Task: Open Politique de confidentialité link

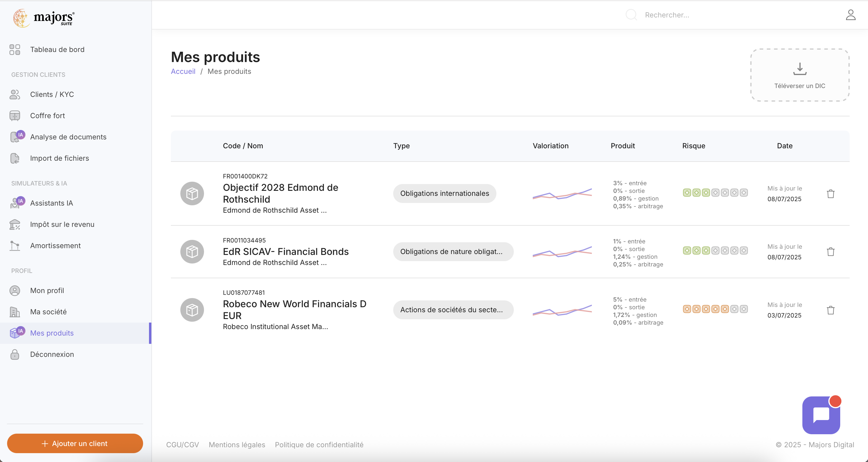Action: (319, 445)
